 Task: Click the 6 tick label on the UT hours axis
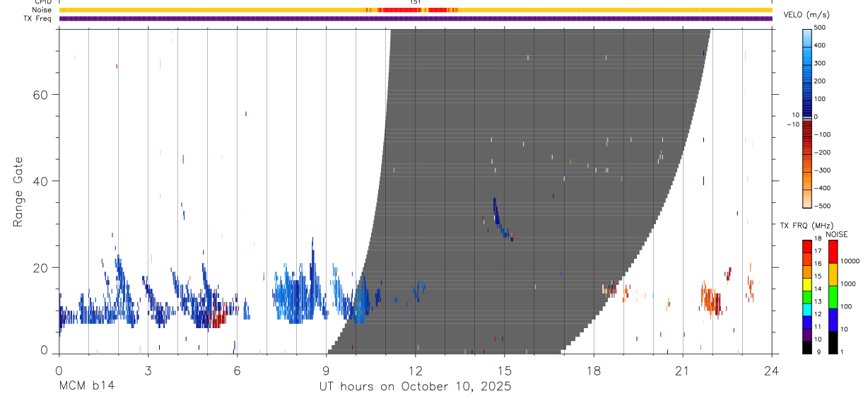[237, 371]
